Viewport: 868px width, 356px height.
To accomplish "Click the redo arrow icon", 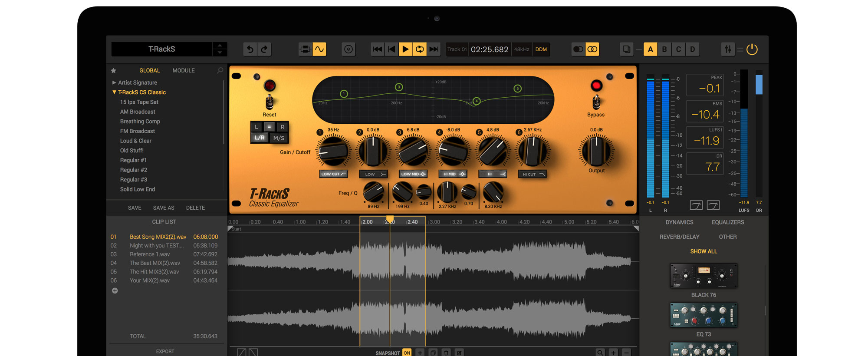I will point(264,49).
